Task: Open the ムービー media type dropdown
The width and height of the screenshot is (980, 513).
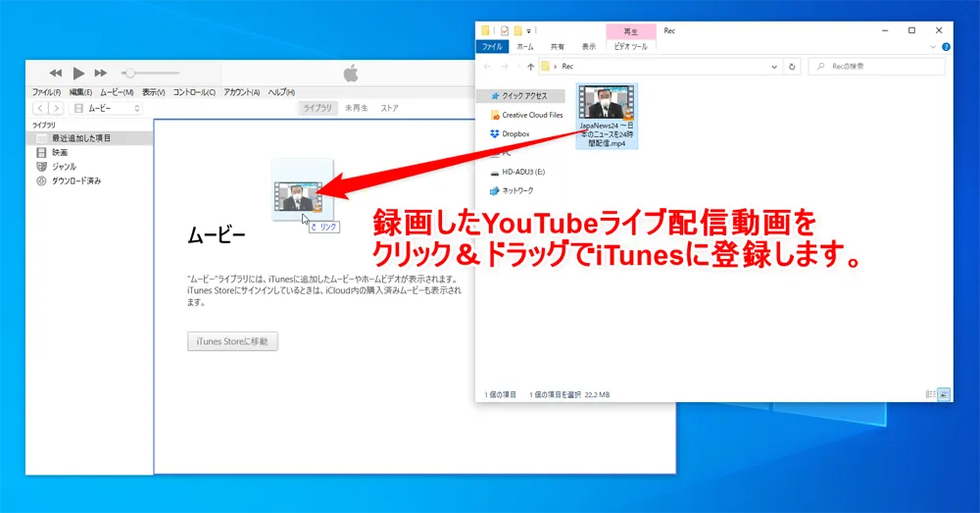Action: (x=106, y=108)
